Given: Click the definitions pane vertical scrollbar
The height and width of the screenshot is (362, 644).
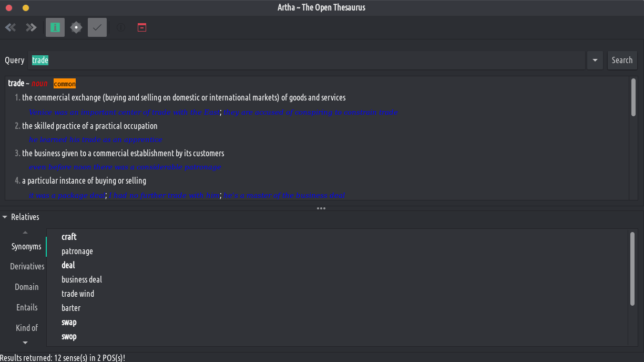Looking at the screenshot, I should coord(633,97).
